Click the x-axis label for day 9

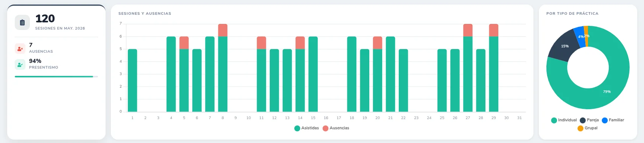(x=236, y=118)
